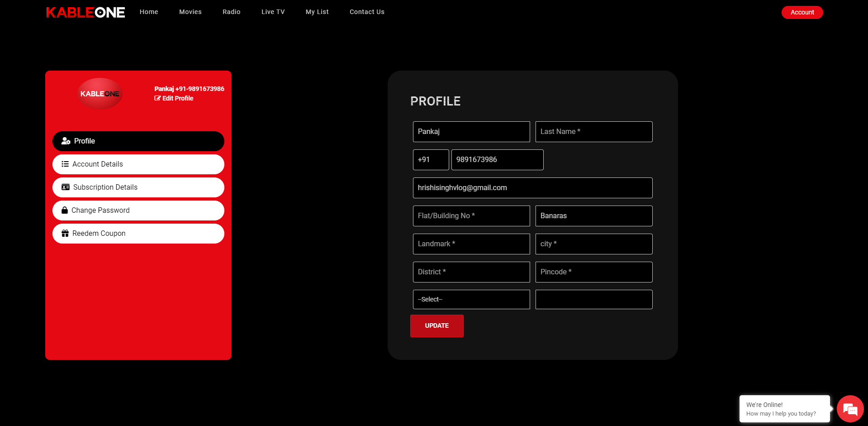Navigate to My List
The height and width of the screenshot is (426, 868).
tap(317, 12)
